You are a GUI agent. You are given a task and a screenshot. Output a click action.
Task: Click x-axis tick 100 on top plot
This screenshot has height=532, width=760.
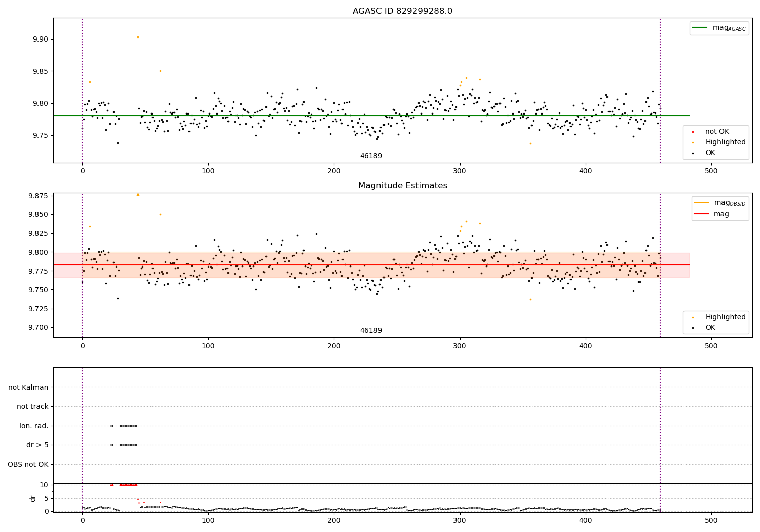click(208, 171)
